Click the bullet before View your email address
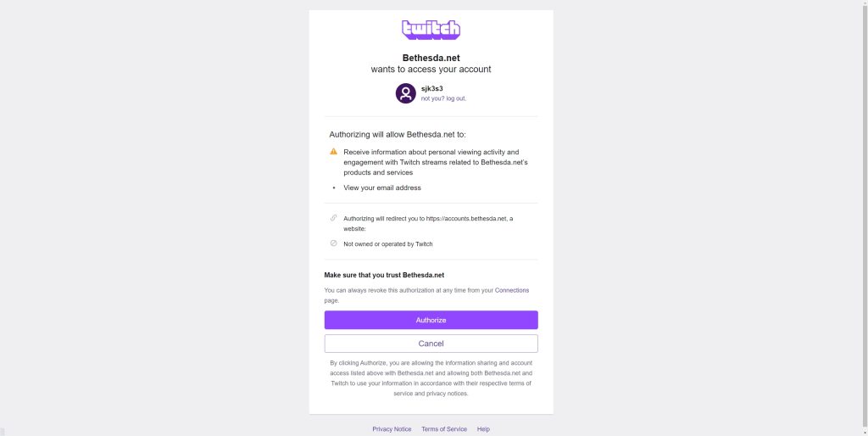The image size is (868, 436). [333, 187]
